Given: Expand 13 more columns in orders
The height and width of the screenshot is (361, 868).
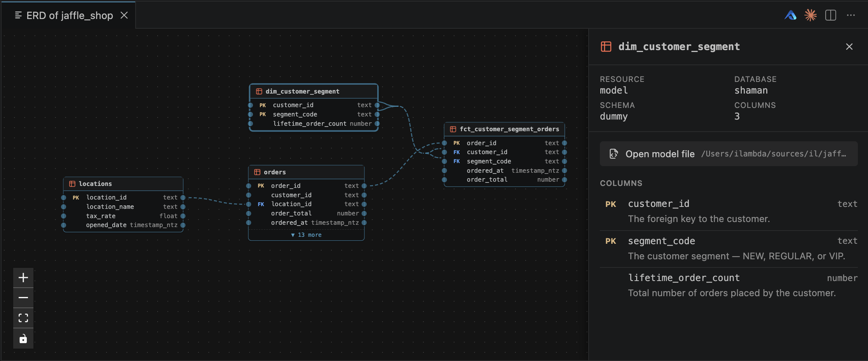Looking at the screenshot, I should point(306,235).
